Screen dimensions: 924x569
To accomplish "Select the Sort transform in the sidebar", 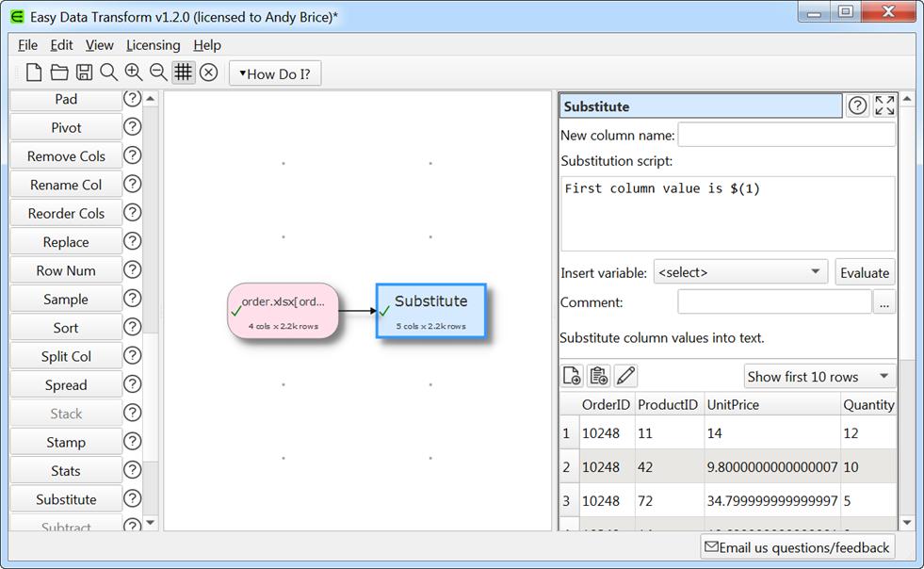I will pyautogui.click(x=65, y=327).
